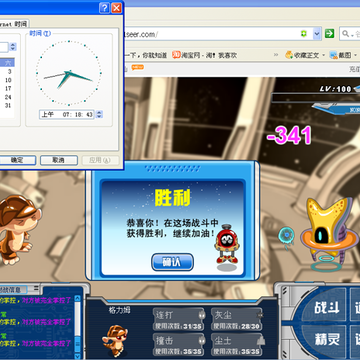
Task: Confirm victory with the 确认 button
Action: point(172,262)
